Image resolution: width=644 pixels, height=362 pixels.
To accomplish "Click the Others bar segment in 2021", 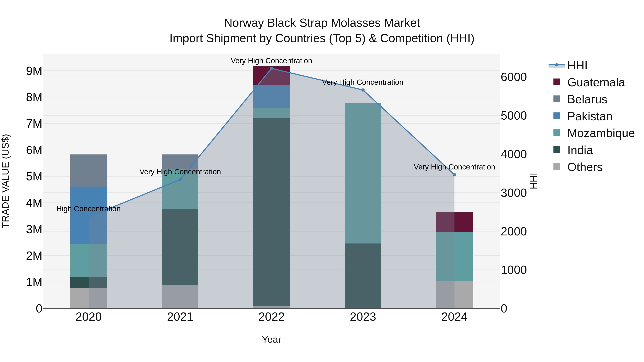I will (x=180, y=297).
